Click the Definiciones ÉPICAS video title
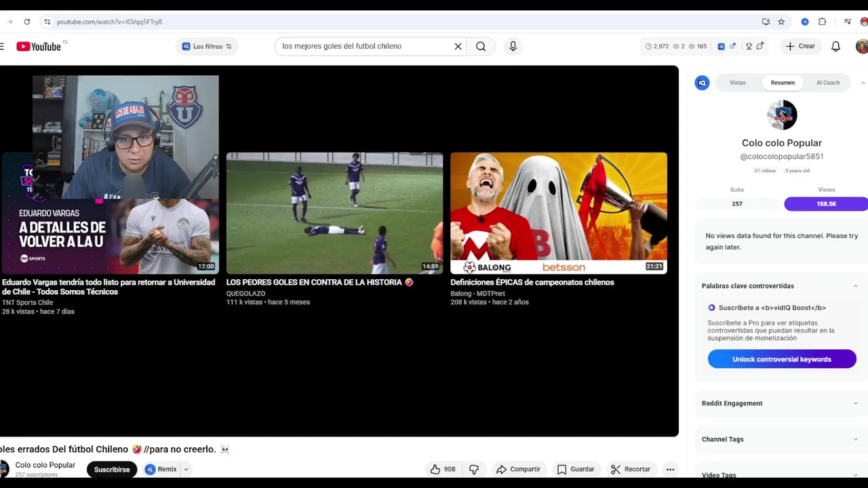This screenshot has width=868, height=488. [x=532, y=282]
